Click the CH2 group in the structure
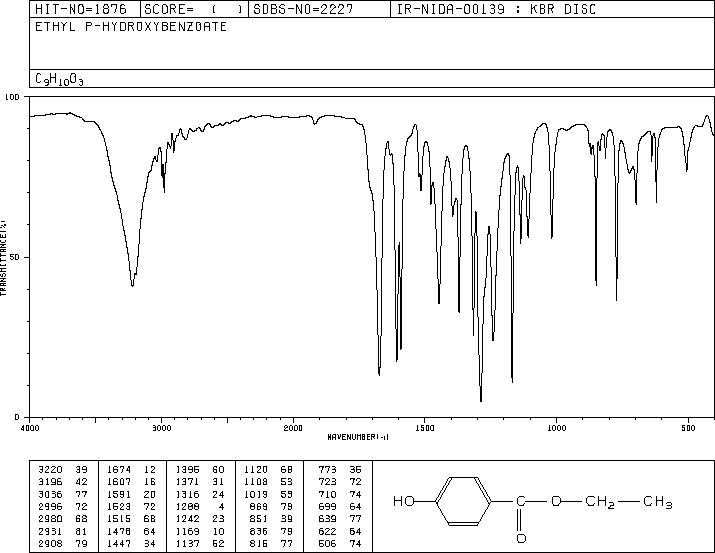This screenshot has height=553, width=715. 600,502
